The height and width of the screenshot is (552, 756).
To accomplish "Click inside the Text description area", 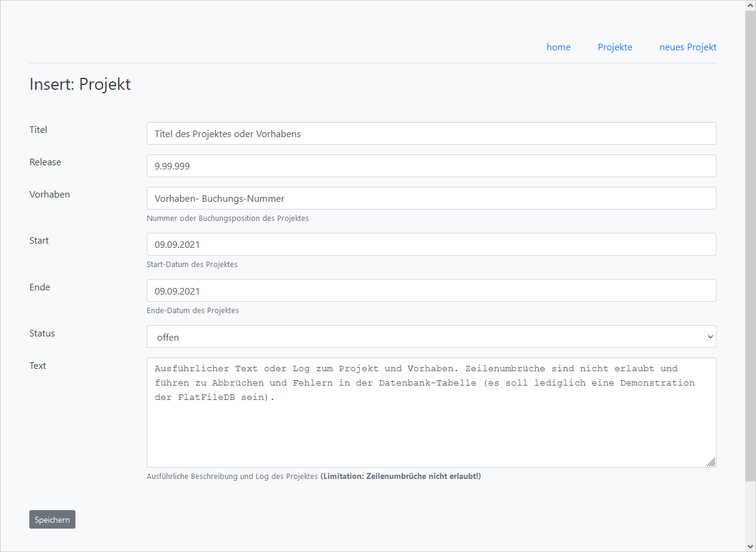I will coord(431,413).
